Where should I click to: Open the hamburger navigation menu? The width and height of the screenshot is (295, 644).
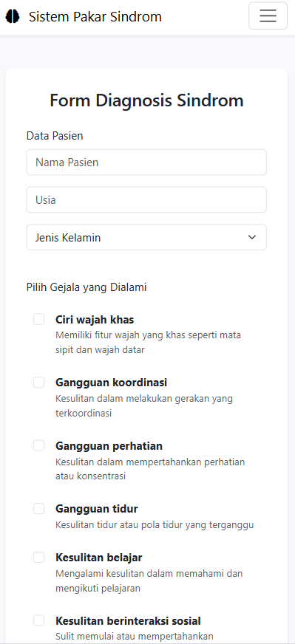(268, 16)
